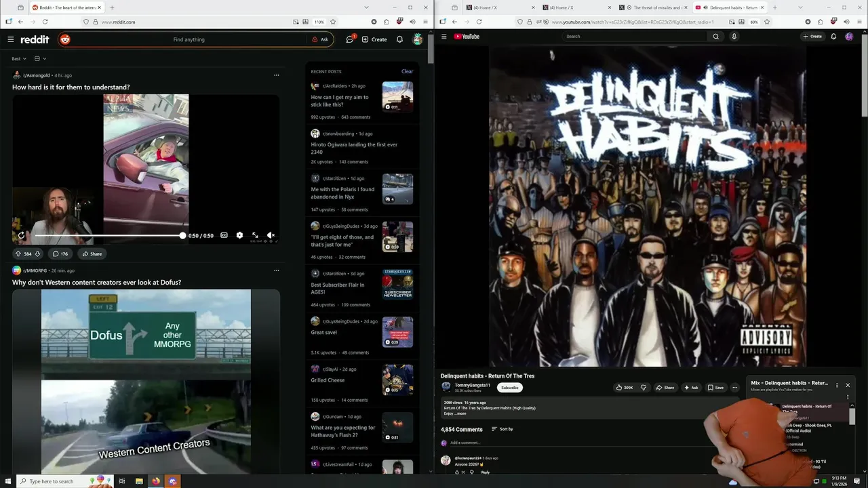The height and width of the screenshot is (488, 868).
Task: Like the Delinquent Habits video
Action: click(x=625, y=388)
